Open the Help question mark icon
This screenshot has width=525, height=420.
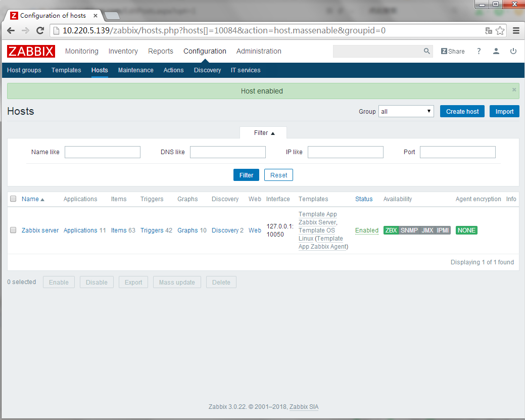click(x=479, y=51)
